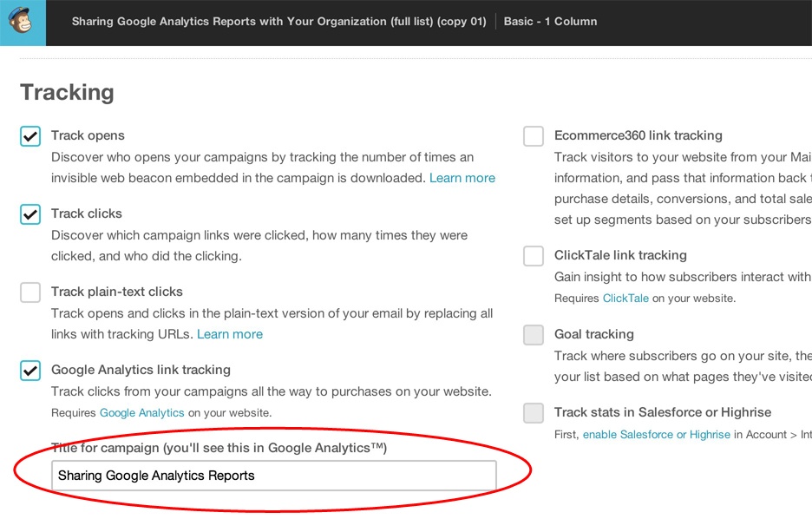This screenshot has height=519, width=812.
Task: Enable Track plain-text clicks checkbox
Action: pos(30,292)
